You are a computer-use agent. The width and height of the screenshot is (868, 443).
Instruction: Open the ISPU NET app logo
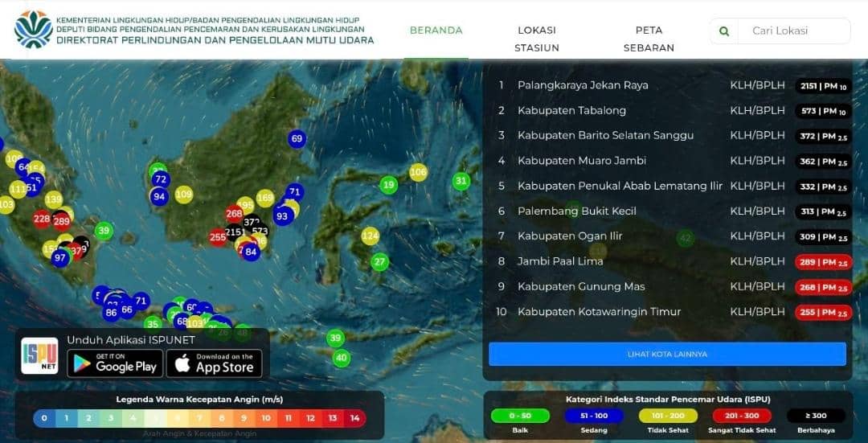(39, 355)
